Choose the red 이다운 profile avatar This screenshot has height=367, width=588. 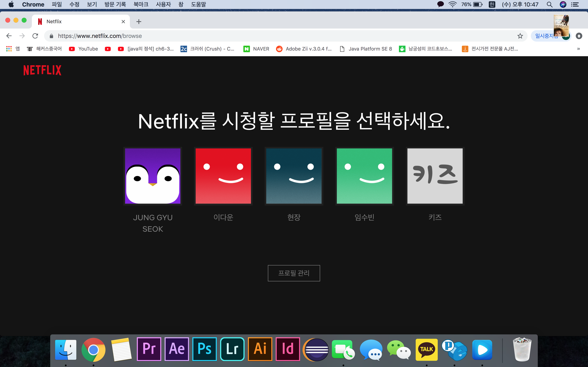tap(223, 176)
